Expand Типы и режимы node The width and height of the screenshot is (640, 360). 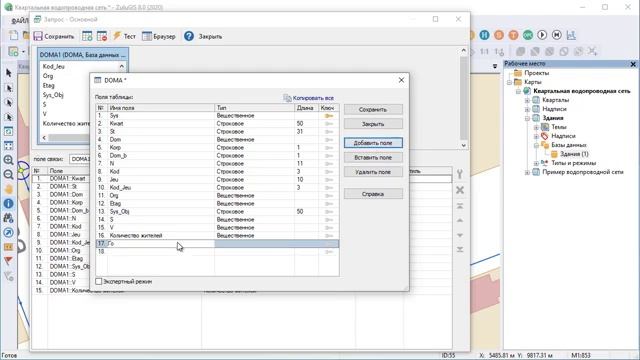pos(536,163)
